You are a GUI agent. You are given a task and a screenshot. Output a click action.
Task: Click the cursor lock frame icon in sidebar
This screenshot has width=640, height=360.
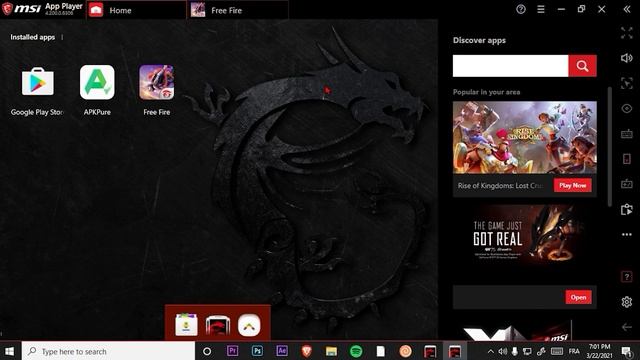pos(627,83)
